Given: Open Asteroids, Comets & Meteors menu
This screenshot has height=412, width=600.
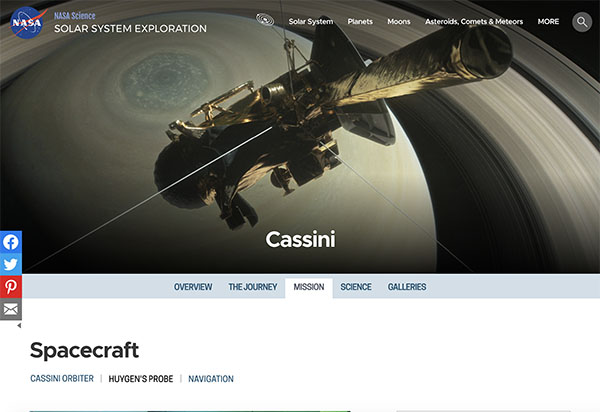Looking at the screenshot, I should (474, 21).
